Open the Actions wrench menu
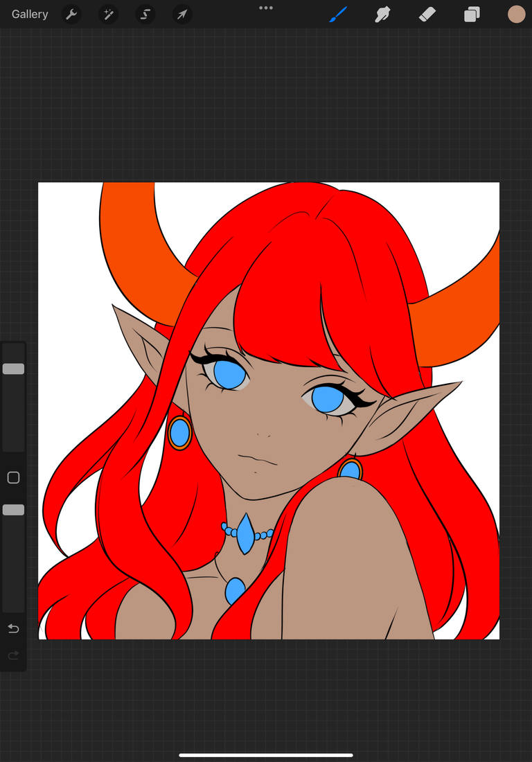The height and width of the screenshot is (762, 532). pyautogui.click(x=71, y=15)
